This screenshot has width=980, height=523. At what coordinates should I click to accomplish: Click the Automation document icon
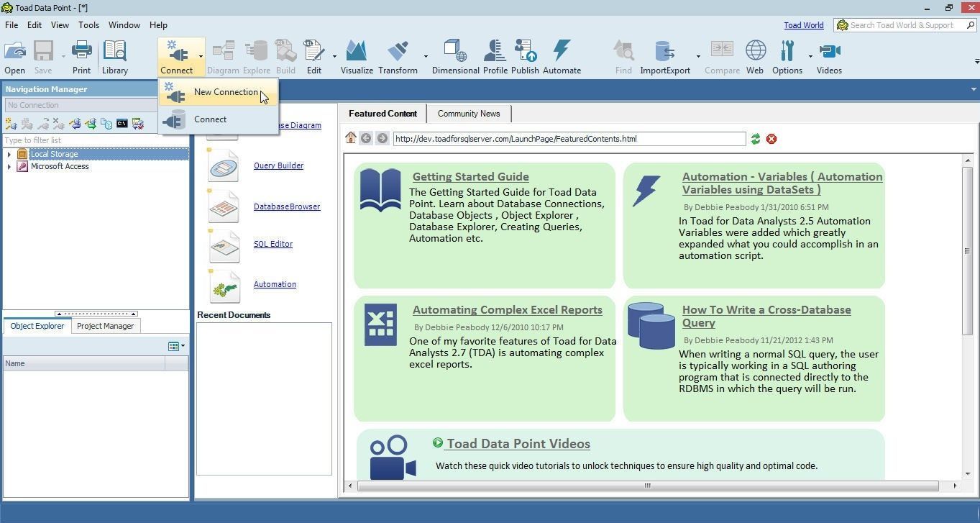tap(224, 286)
